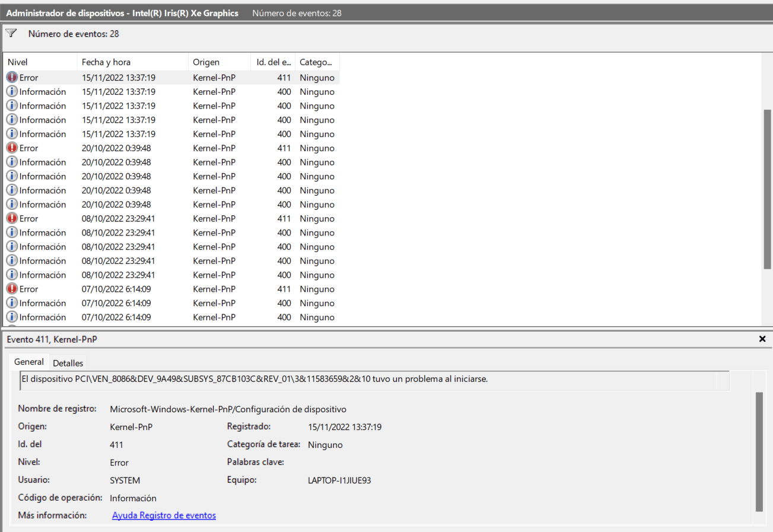The height and width of the screenshot is (532, 773).
Task: Select the Error row's 07/10/2022 6:14:09 date cell
Action: [116, 289]
